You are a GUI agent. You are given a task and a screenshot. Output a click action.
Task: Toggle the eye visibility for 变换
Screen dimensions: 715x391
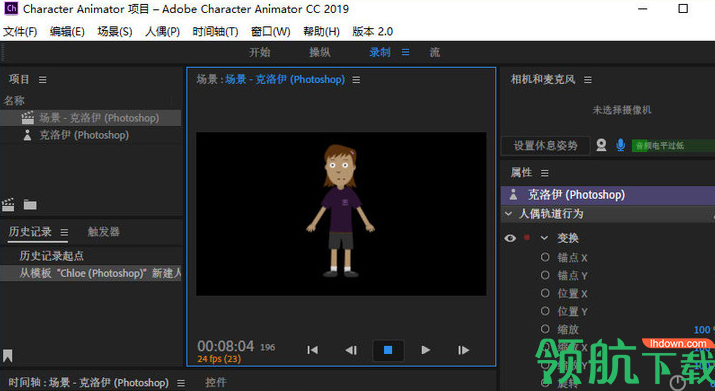click(510, 238)
